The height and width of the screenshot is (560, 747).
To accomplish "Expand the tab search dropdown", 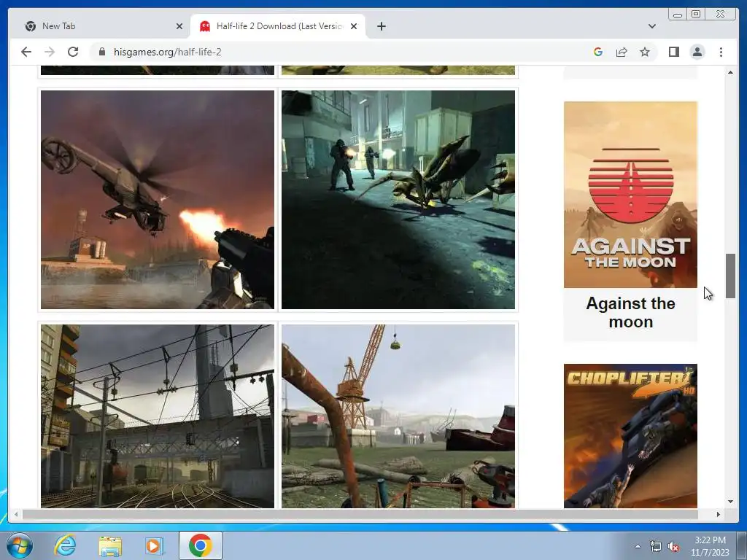I will coord(652,26).
